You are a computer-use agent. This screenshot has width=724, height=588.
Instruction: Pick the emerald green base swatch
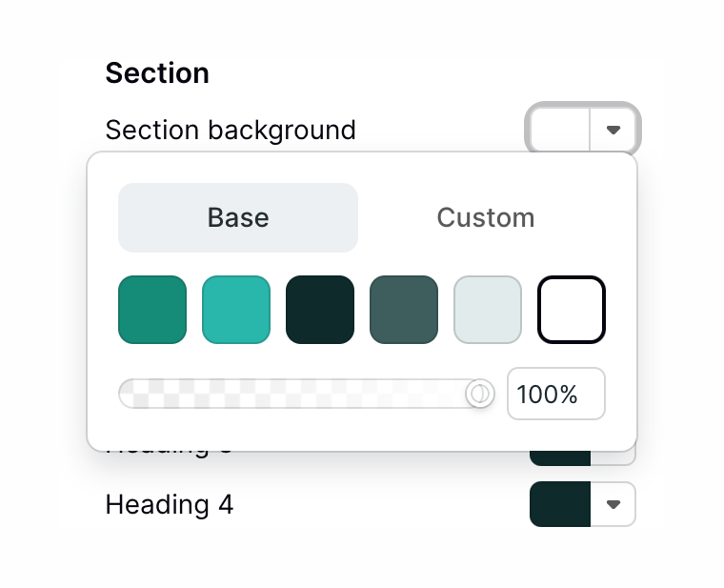pos(152,310)
